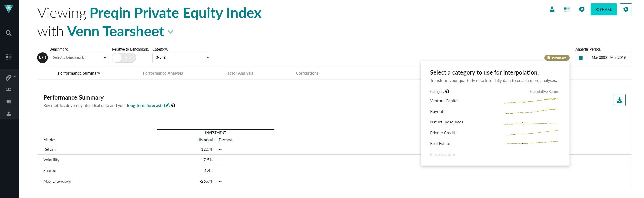Image resolution: width=644 pixels, height=198 pixels.
Task: Open the sidebar list view icon
Action: [x=9, y=57]
